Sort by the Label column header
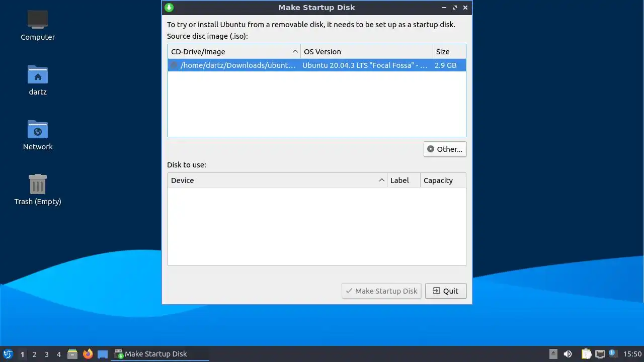644x362 pixels. coord(404,180)
